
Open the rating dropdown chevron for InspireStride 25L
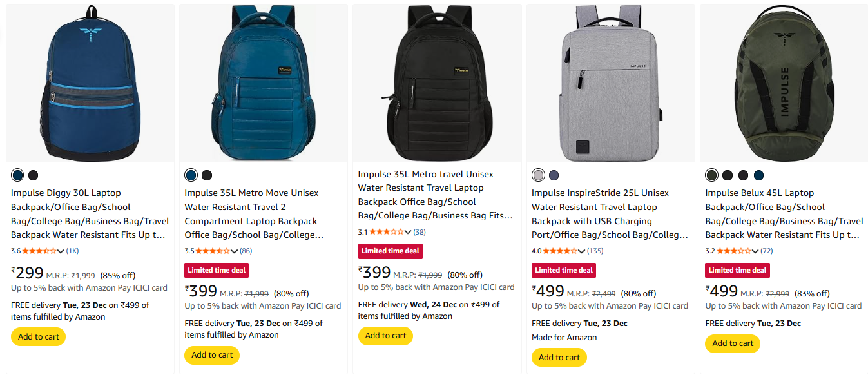(581, 251)
